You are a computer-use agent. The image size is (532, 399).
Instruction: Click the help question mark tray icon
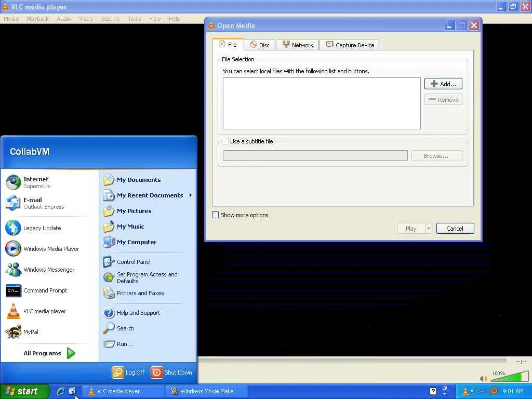tap(433, 391)
